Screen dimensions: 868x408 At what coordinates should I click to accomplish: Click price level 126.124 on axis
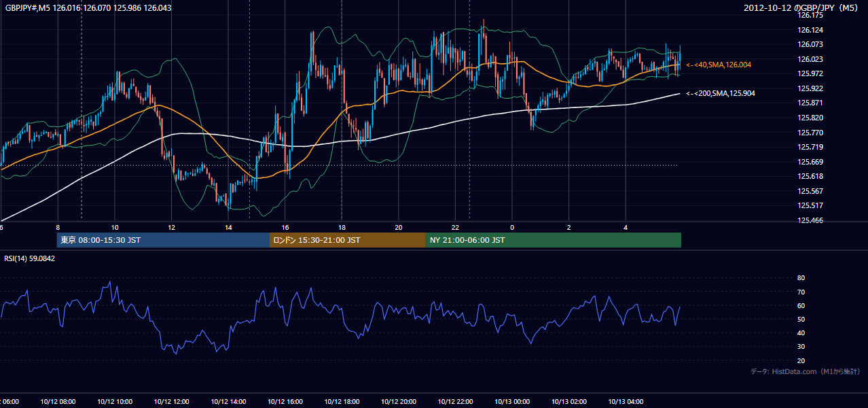(x=810, y=30)
